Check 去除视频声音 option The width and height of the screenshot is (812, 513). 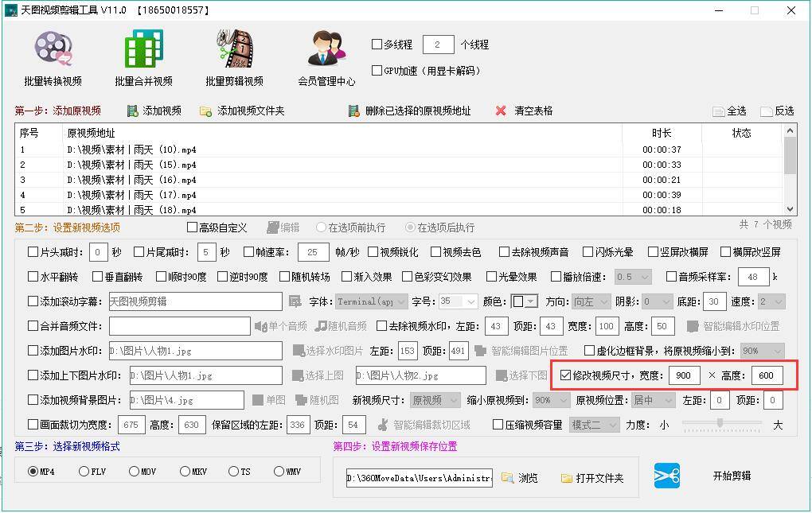point(504,252)
